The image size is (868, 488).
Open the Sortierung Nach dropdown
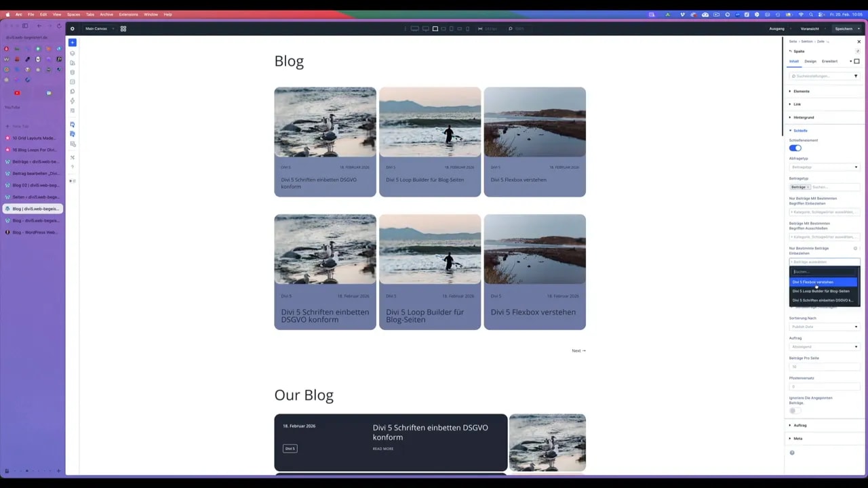[x=824, y=327]
